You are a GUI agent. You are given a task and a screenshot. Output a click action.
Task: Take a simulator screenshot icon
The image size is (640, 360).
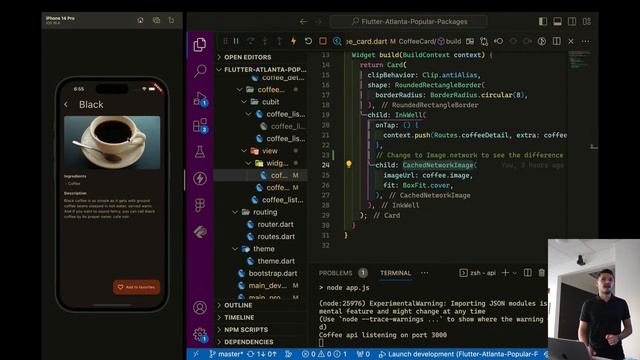click(156, 20)
